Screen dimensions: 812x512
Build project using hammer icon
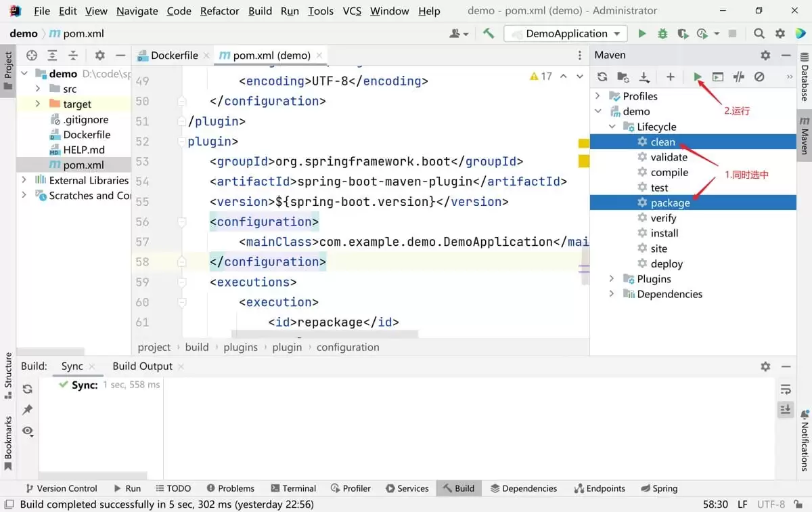pos(489,33)
